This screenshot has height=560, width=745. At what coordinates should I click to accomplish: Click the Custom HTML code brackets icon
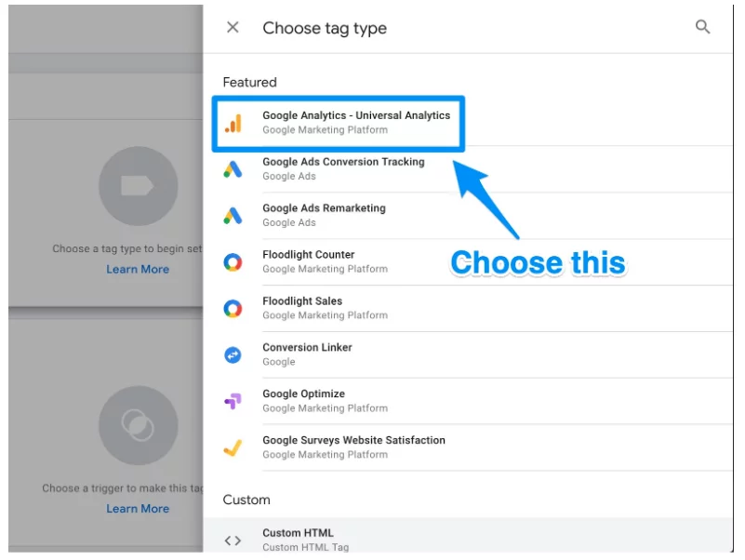pyautogui.click(x=233, y=540)
